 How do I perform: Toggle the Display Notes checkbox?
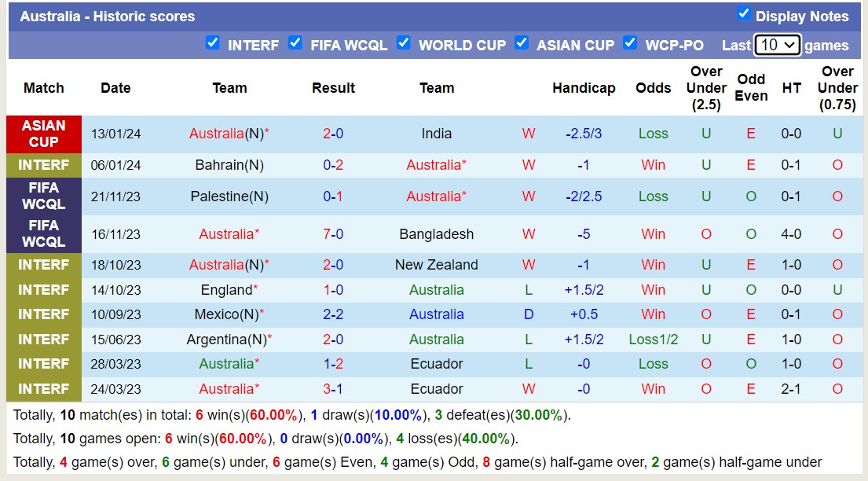[x=743, y=14]
